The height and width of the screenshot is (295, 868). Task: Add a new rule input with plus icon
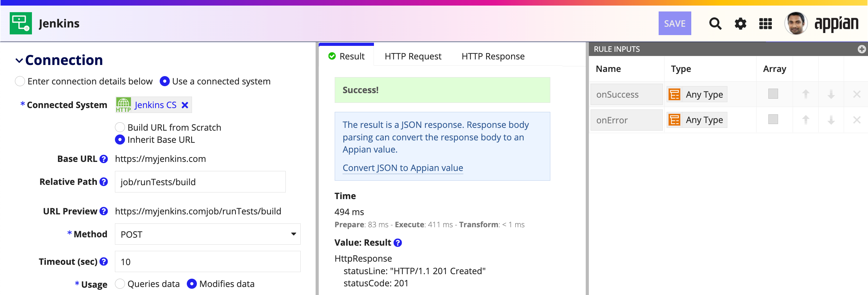coord(861,49)
